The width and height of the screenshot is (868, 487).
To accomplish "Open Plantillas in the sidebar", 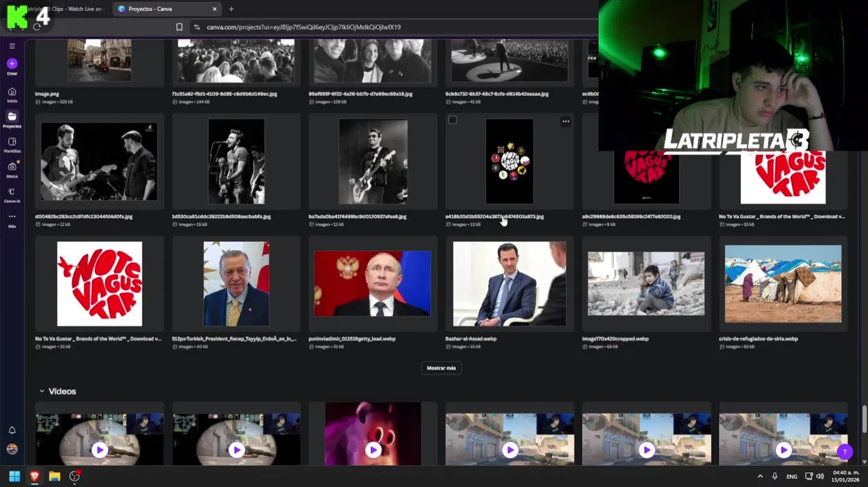I will [x=12, y=144].
